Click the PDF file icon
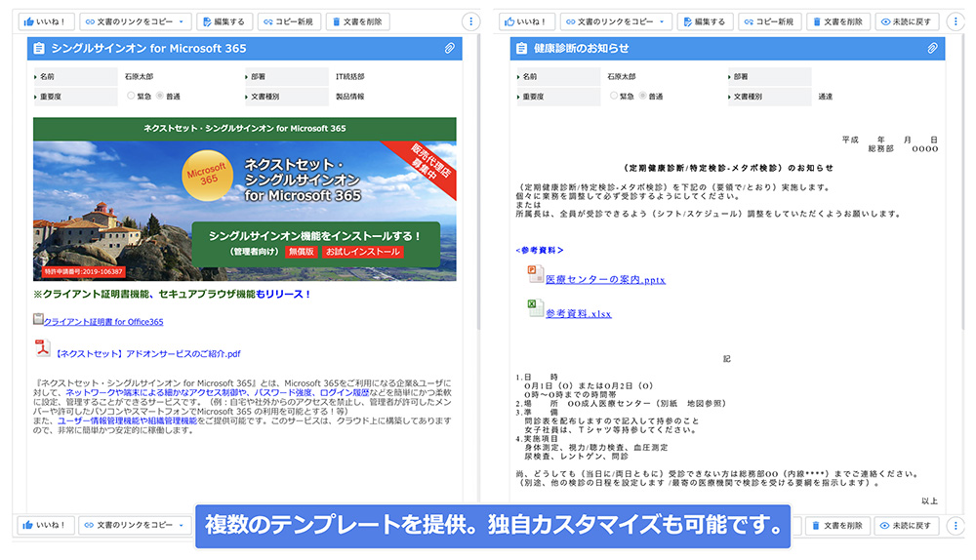The width and height of the screenshot is (976, 560). point(42,348)
